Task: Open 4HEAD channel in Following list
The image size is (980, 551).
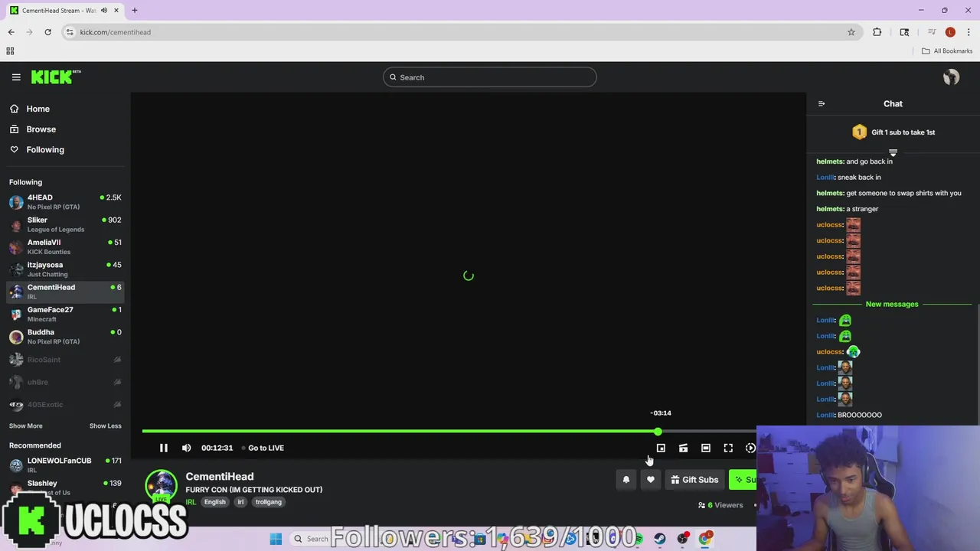Action: [65, 202]
